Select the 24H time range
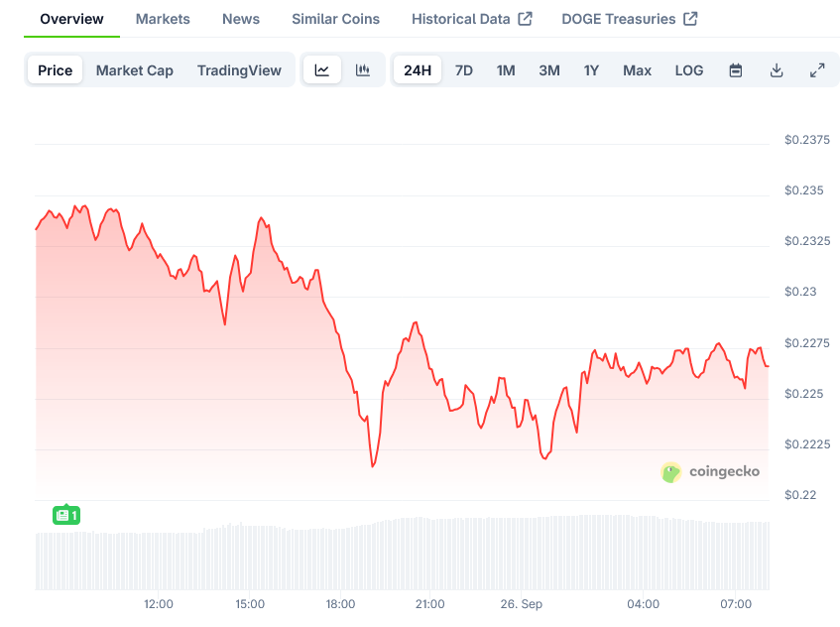Image resolution: width=840 pixels, height=627 pixels. click(x=418, y=70)
